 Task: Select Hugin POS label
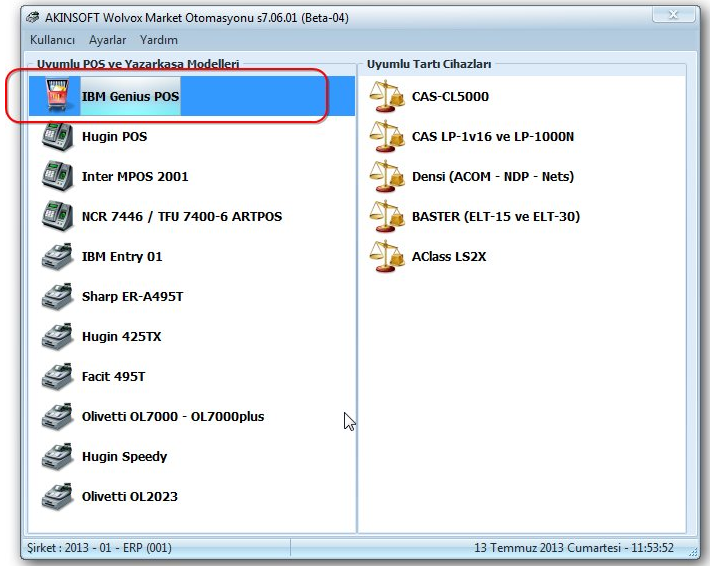[115, 136]
